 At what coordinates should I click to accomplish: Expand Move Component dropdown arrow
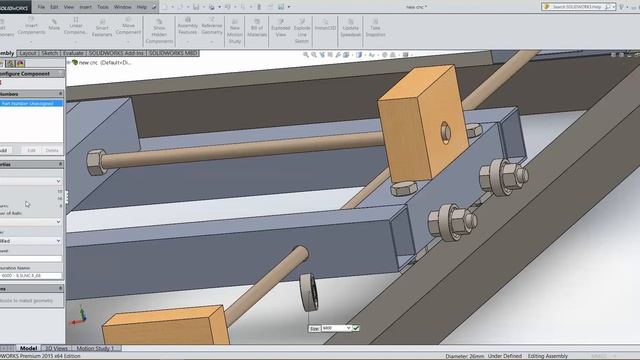128,41
